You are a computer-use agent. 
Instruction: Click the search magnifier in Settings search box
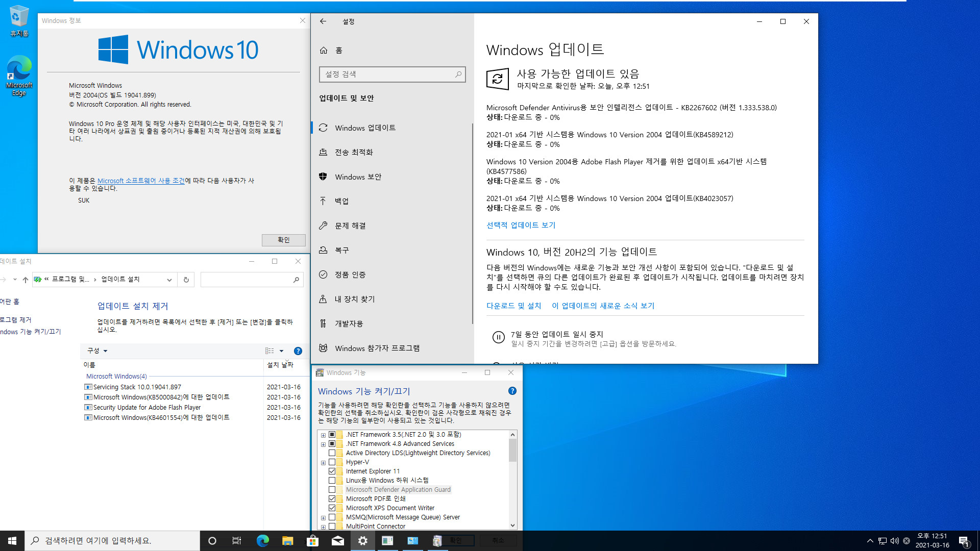tap(458, 74)
